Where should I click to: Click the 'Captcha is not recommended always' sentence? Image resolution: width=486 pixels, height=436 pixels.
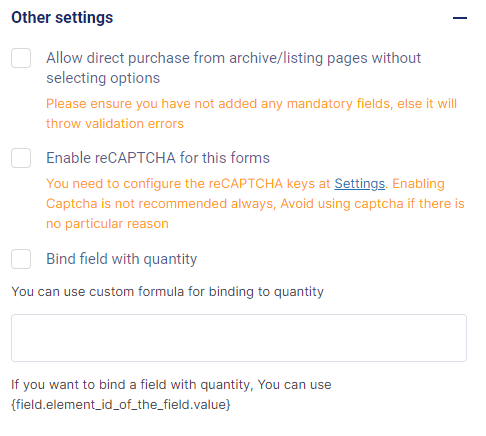[x=255, y=204]
